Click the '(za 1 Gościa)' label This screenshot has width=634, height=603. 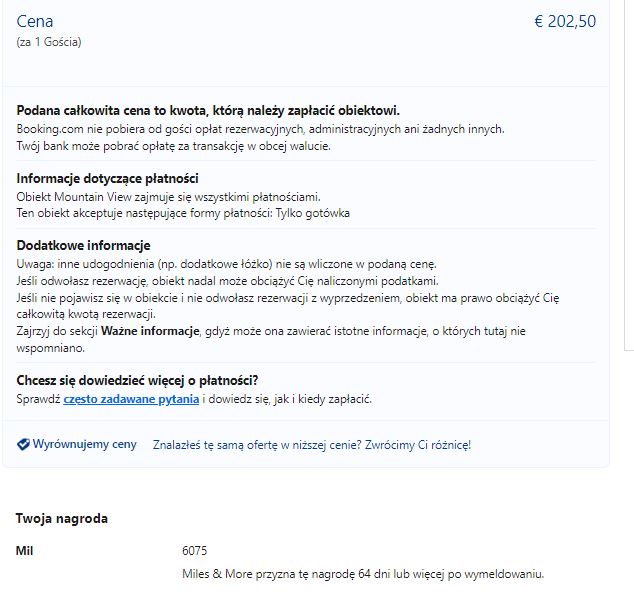(49, 42)
